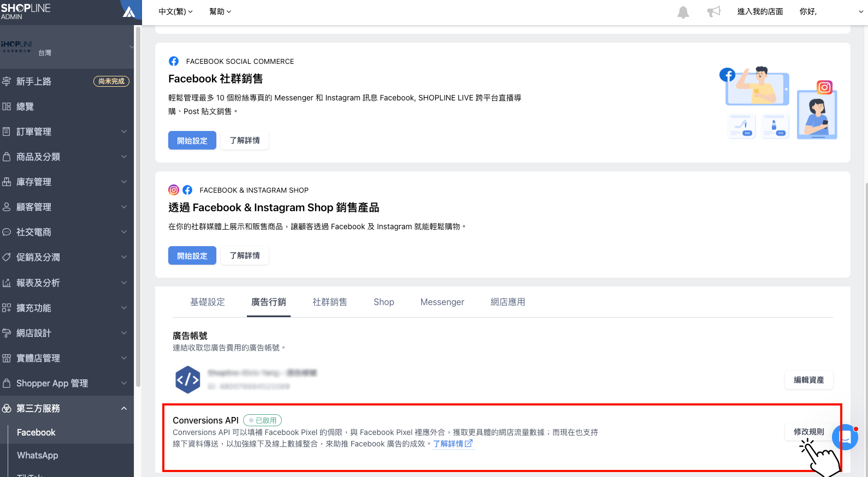Switch to the Shop tab

(384, 302)
